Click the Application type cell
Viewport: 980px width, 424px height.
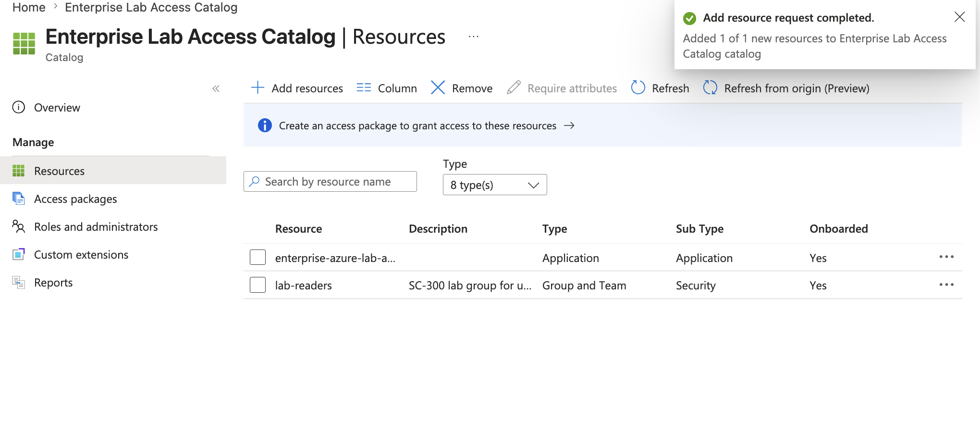(571, 258)
